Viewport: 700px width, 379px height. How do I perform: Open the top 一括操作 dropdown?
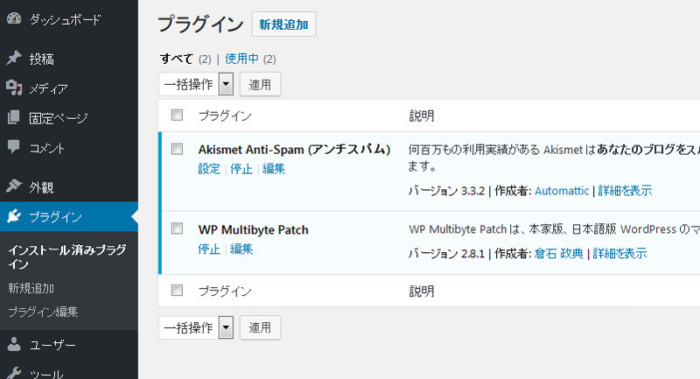tap(196, 84)
